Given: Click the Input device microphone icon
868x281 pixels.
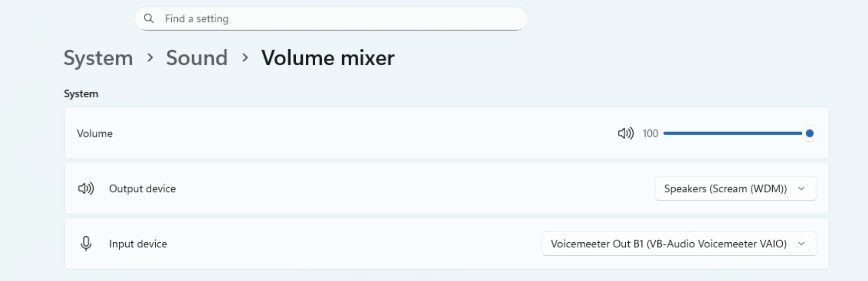Looking at the screenshot, I should (x=86, y=244).
